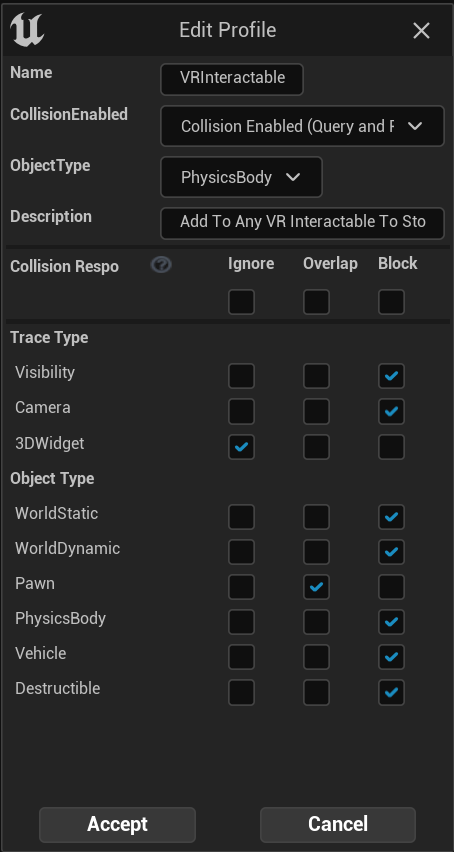454x852 pixels.
Task: Click the chevron arrow of the ObjectType combo
Action: [x=293, y=177]
